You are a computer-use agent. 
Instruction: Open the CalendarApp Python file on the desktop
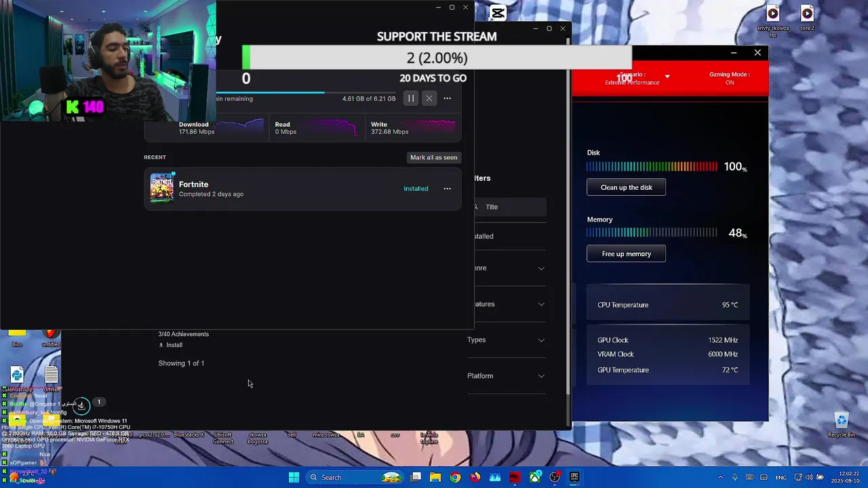point(17,380)
